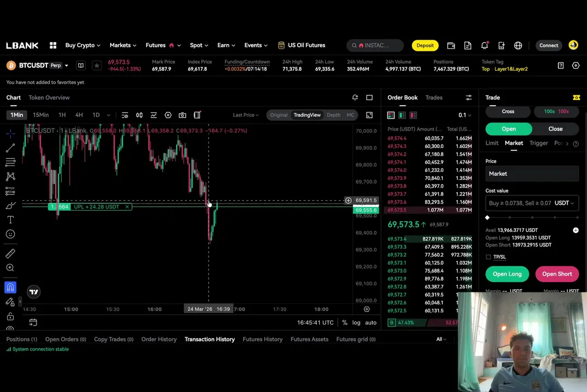
Task: Select the trend line drawing tool
Action: click(10, 148)
